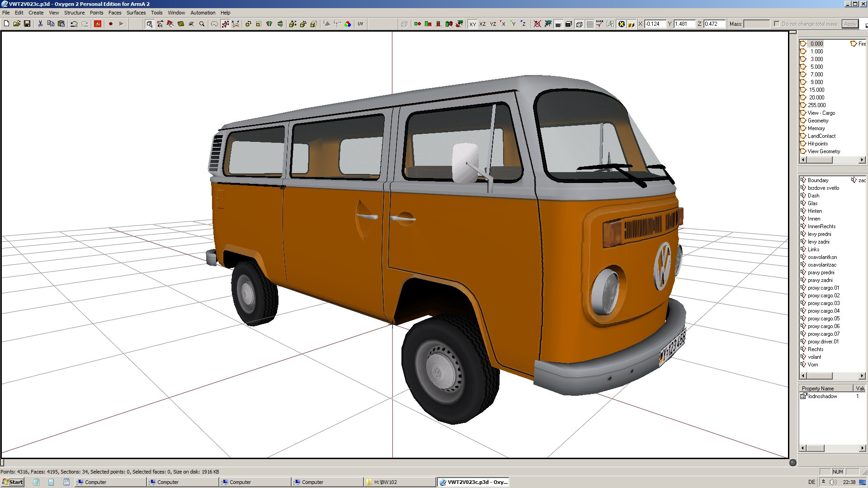Select the zoom magnifier tool icon
Screen dimensions: 868x488
[202, 24]
